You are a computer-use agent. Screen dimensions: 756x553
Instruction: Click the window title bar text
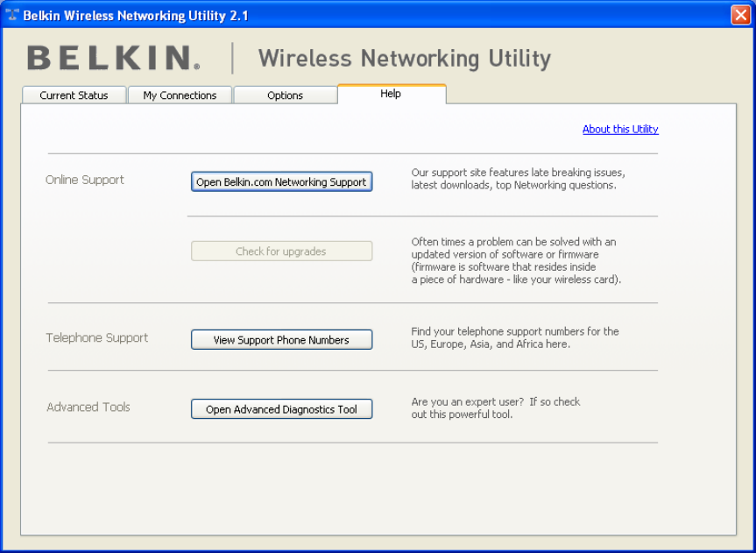tap(136, 16)
